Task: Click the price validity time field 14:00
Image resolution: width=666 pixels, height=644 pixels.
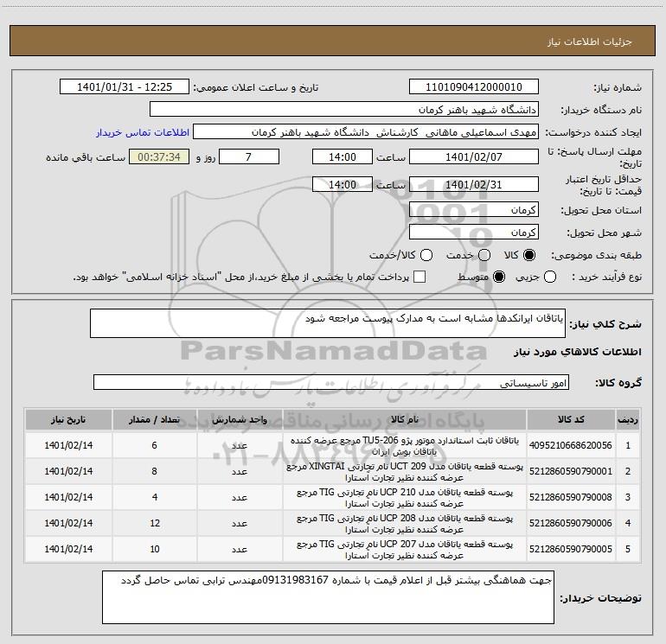Action: pyautogui.click(x=343, y=185)
